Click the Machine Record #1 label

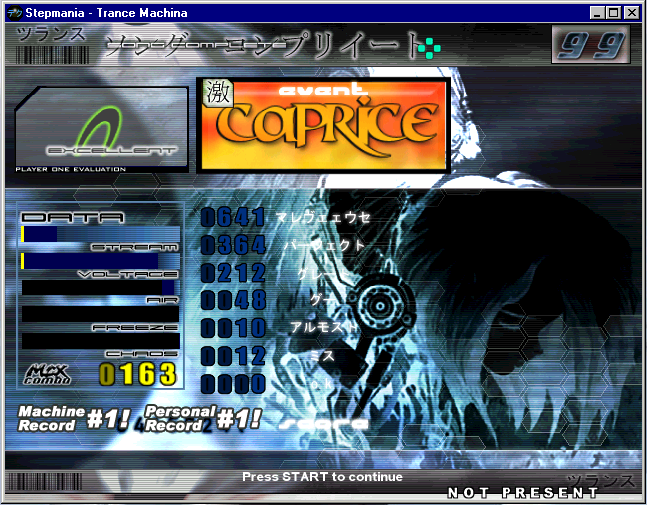coord(73,418)
